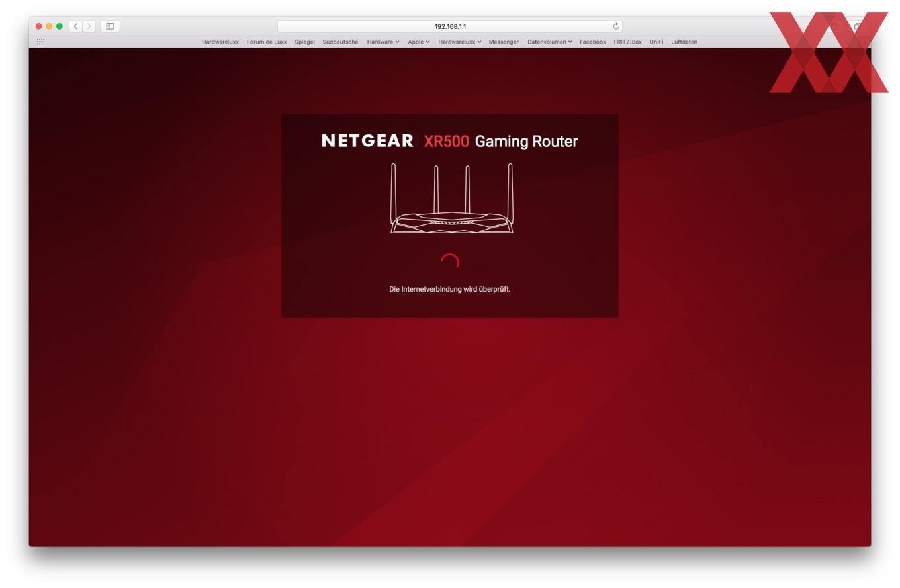Close the Safari window

[38, 26]
